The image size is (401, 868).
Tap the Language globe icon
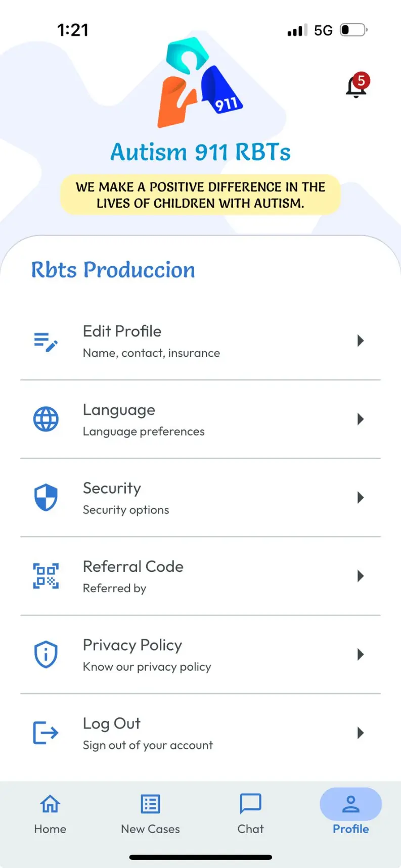tap(46, 419)
